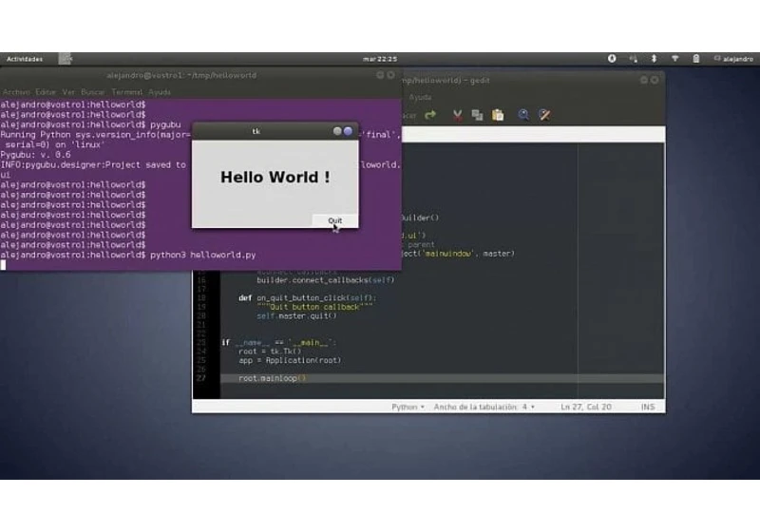Click the gray minimize button of tk window
This screenshot has height=532, width=760.
(x=337, y=131)
